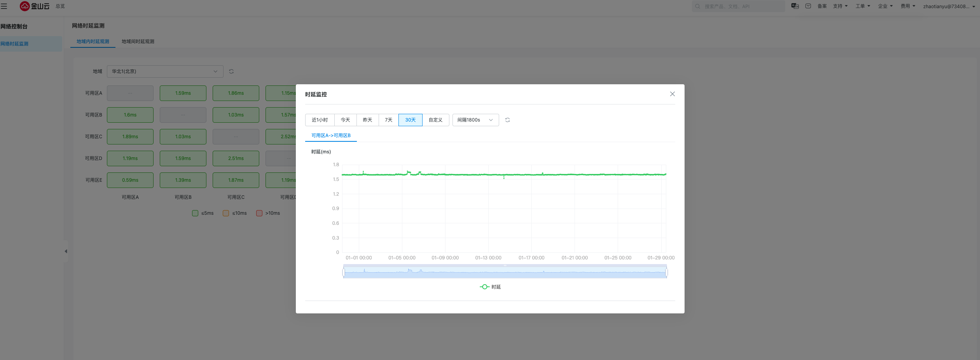Click the 自定义 custom range button
This screenshot has width=980, height=360.
tap(435, 120)
